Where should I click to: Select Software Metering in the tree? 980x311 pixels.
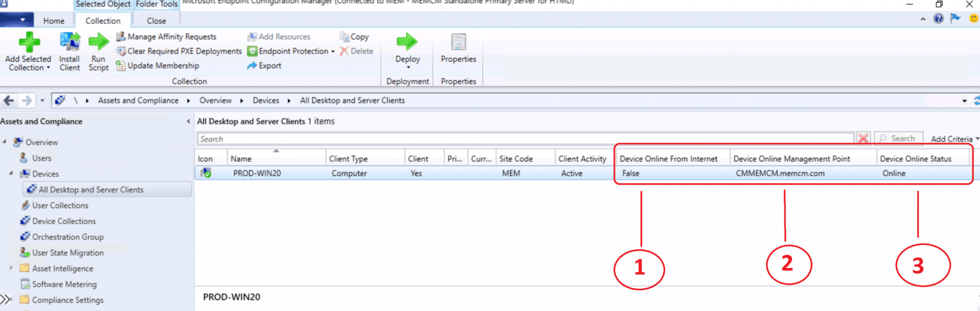(64, 284)
